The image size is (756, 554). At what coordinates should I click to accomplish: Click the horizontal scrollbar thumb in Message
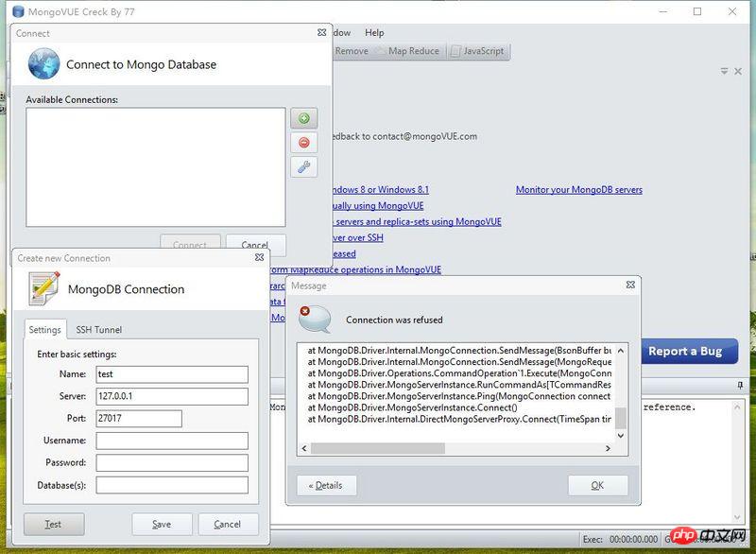click(377, 448)
